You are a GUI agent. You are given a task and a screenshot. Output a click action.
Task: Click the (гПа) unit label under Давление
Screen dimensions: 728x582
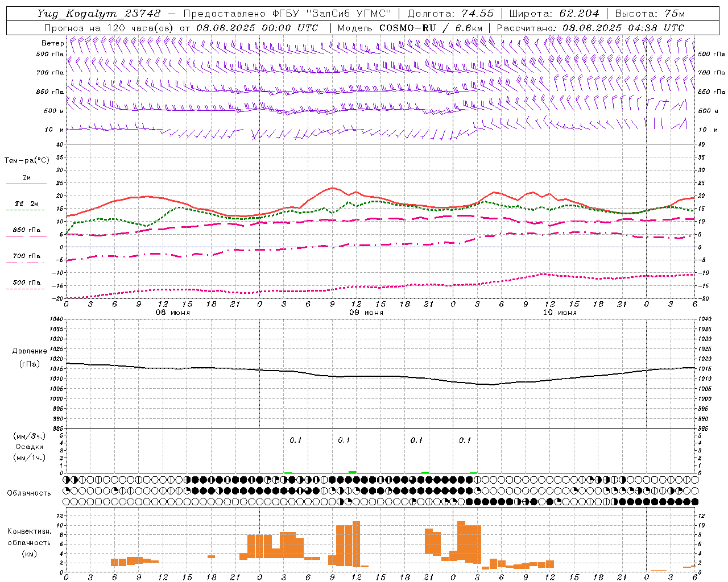pos(30,364)
